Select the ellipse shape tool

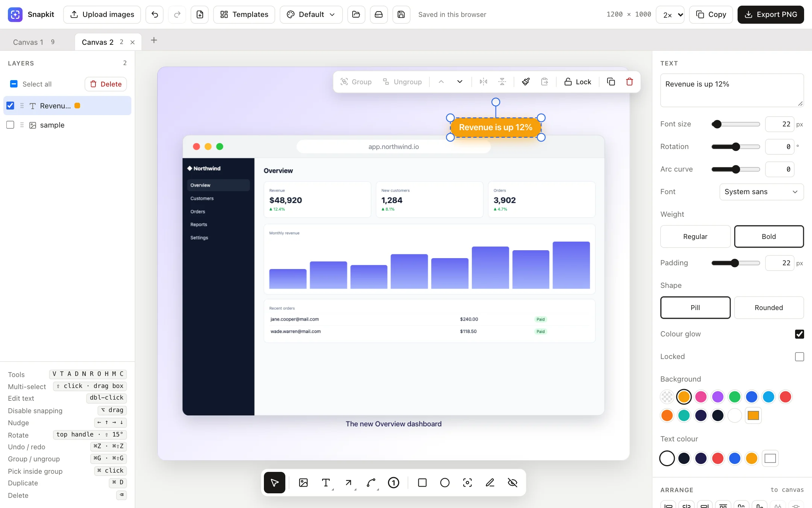(x=445, y=482)
